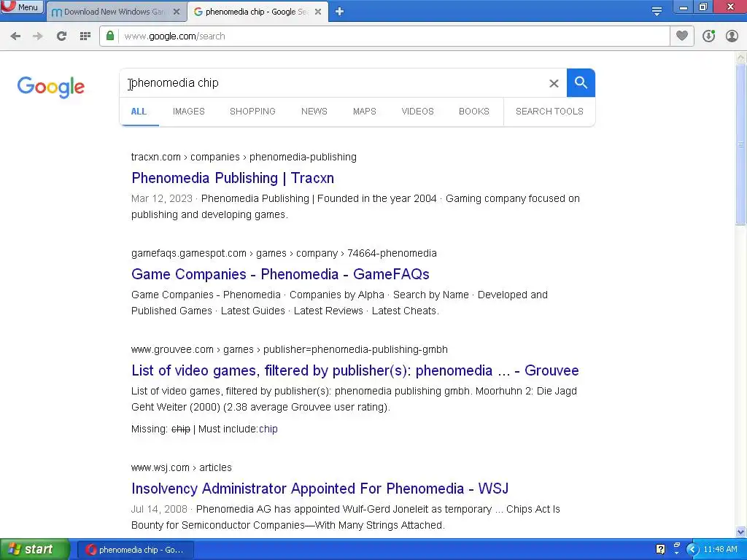Open Phenomedia Publishing | Tracxn result

[233, 178]
